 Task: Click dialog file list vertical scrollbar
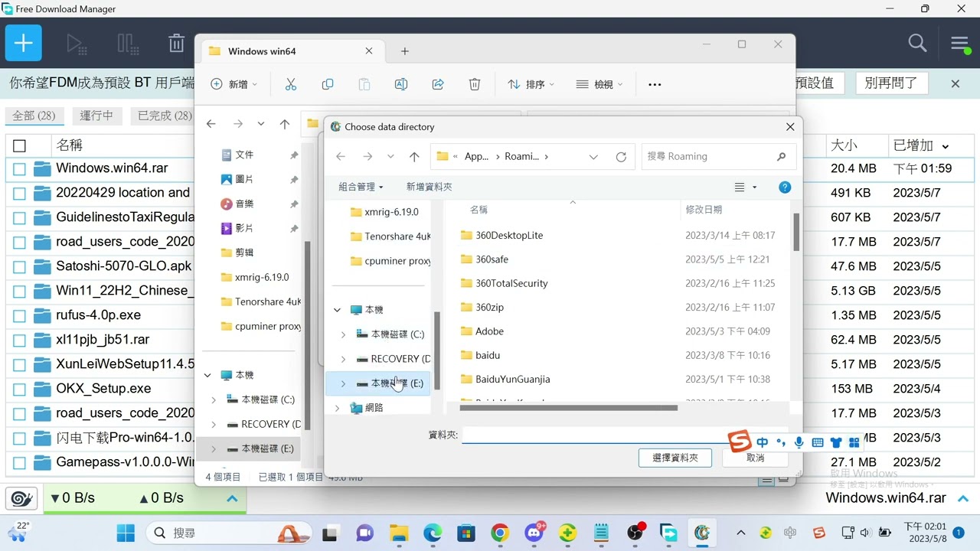796,233
